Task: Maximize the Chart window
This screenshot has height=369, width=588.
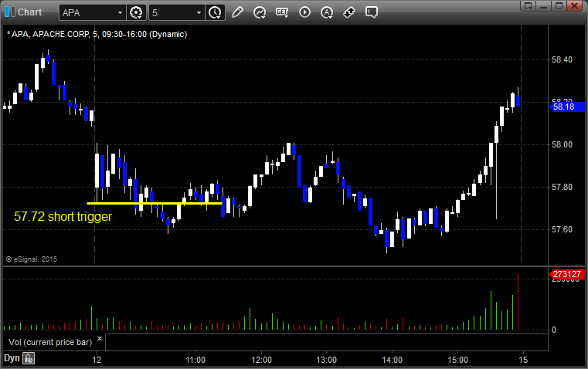Action: 559,5
